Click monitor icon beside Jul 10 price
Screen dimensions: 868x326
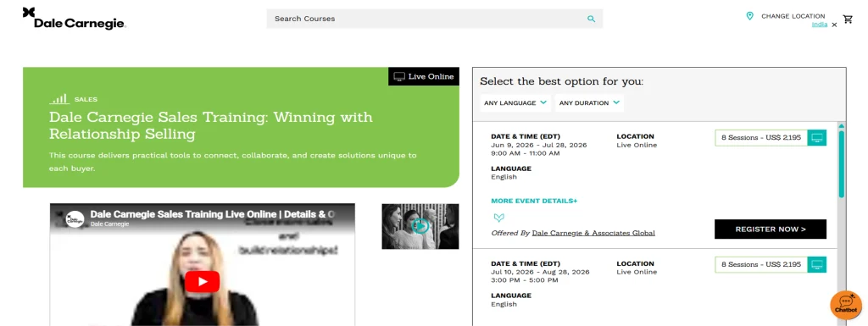[817, 265]
